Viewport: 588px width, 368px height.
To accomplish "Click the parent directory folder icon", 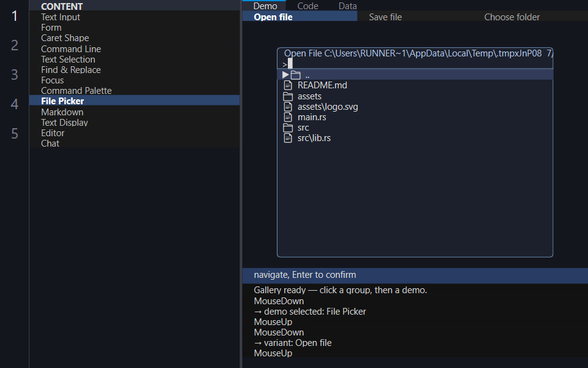I will pos(295,75).
